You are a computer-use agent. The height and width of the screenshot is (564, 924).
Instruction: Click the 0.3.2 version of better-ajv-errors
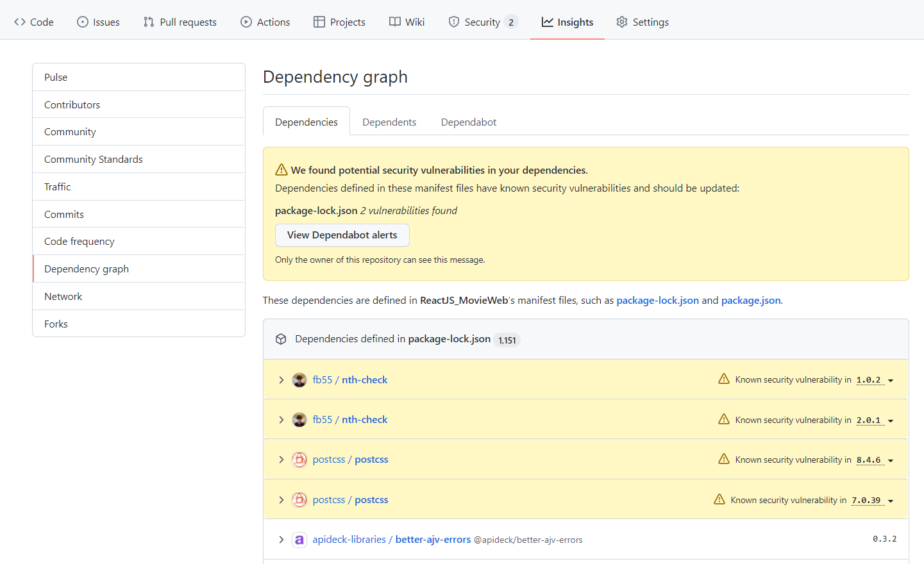click(885, 539)
